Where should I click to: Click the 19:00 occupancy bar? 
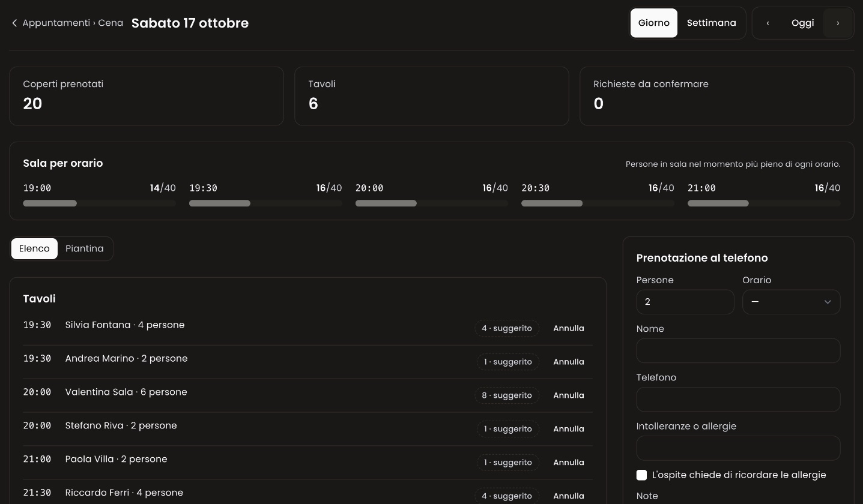(x=100, y=203)
